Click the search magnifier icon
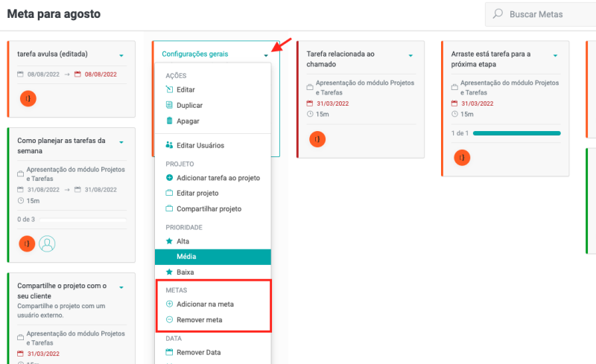The height and width of the screenshot is (364, 596). coord(498,14)
